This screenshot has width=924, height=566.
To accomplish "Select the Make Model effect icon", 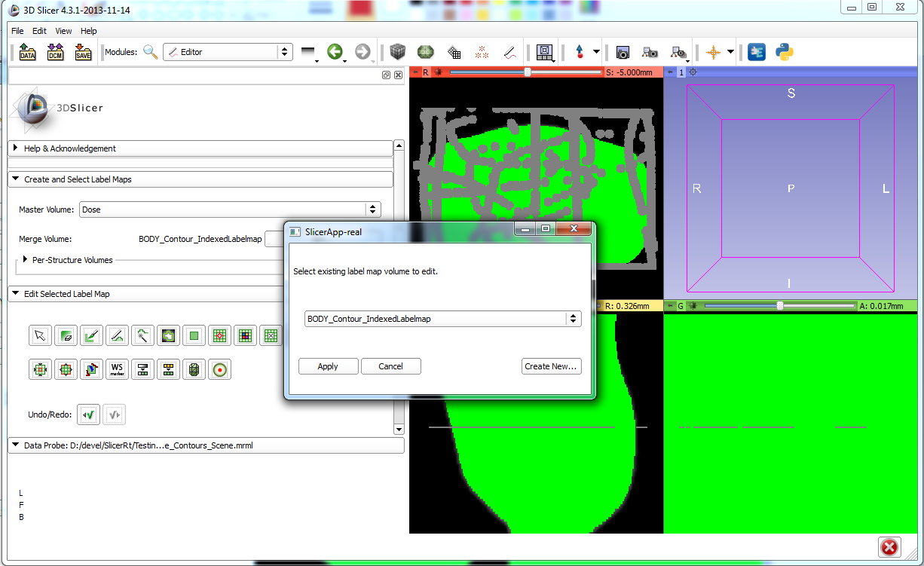I will 194,369.
